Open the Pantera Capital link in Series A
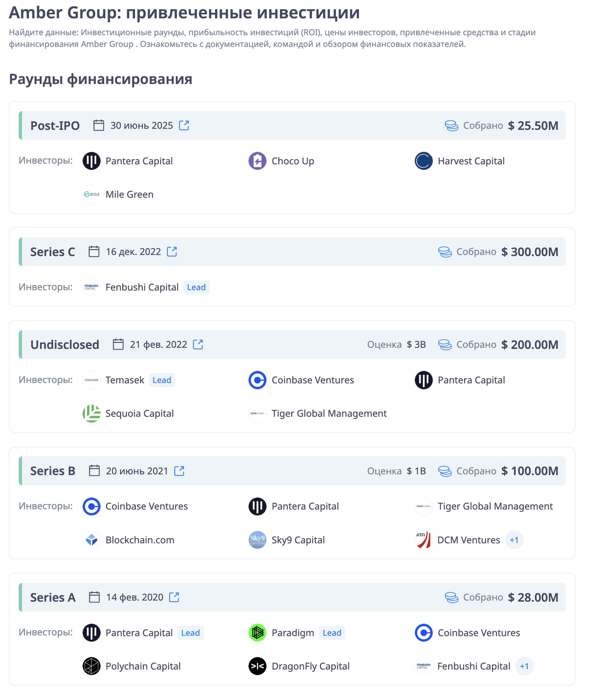This screenshot has height=700, width=591. click(x=139, y=633)
